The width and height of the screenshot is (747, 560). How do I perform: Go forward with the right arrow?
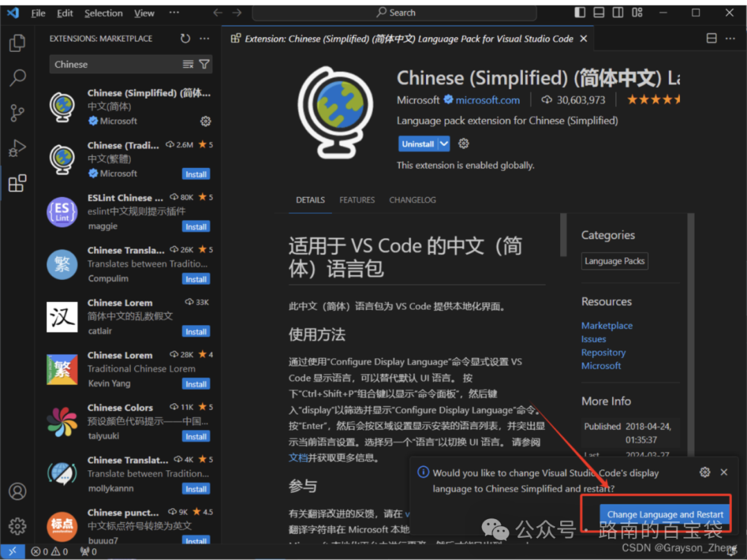point(237,13)
